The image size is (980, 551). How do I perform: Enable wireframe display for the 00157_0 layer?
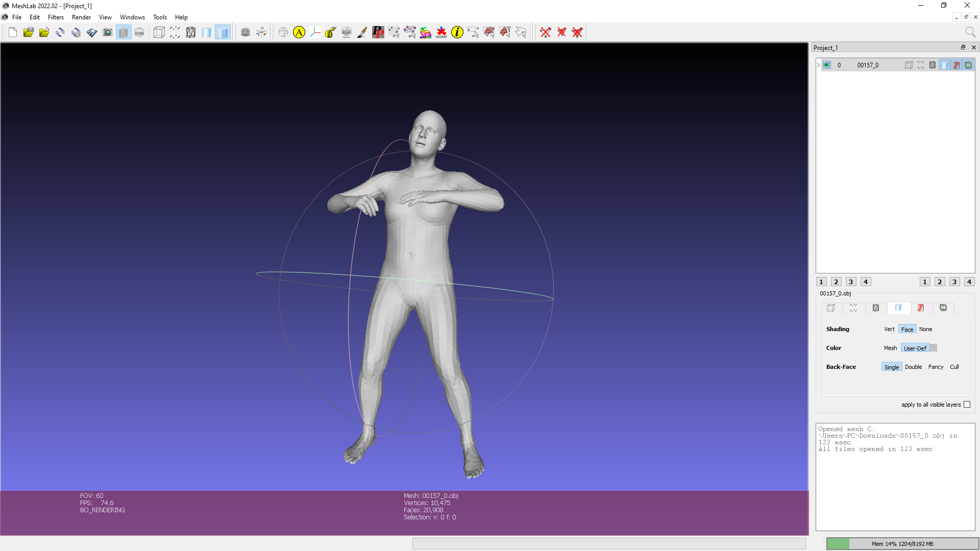tap(933, 65)
